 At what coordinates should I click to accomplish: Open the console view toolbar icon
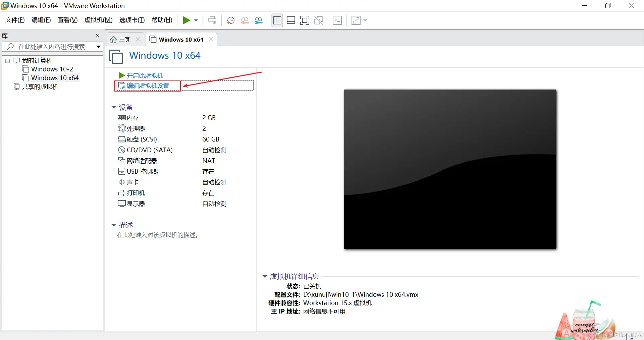pos(337,20)
